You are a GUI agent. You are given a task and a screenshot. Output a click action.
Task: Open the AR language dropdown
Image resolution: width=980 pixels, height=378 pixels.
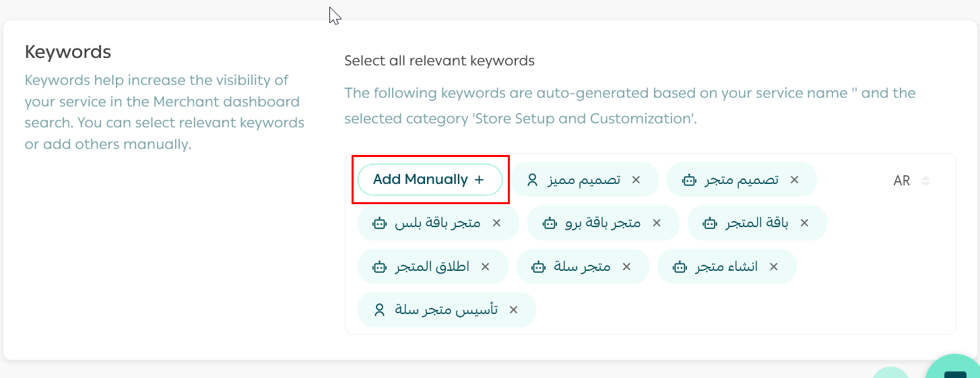(x=911, y=181)
